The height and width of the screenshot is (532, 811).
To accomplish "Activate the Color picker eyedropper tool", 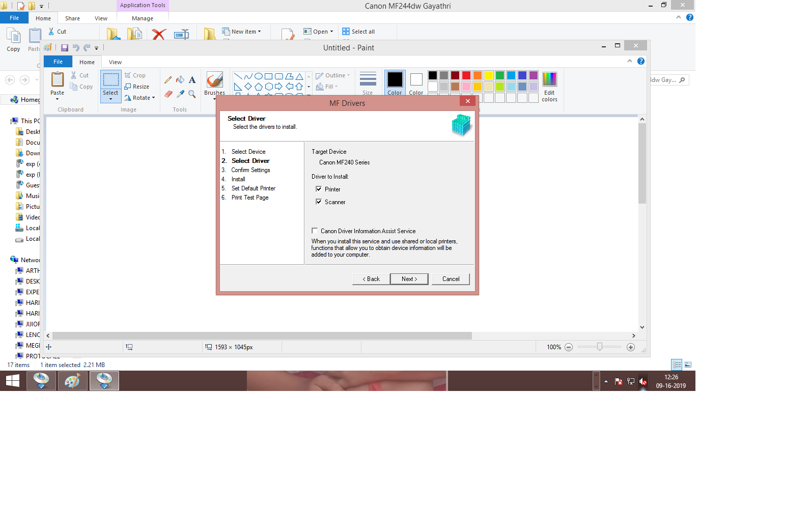I will point(180,94).
